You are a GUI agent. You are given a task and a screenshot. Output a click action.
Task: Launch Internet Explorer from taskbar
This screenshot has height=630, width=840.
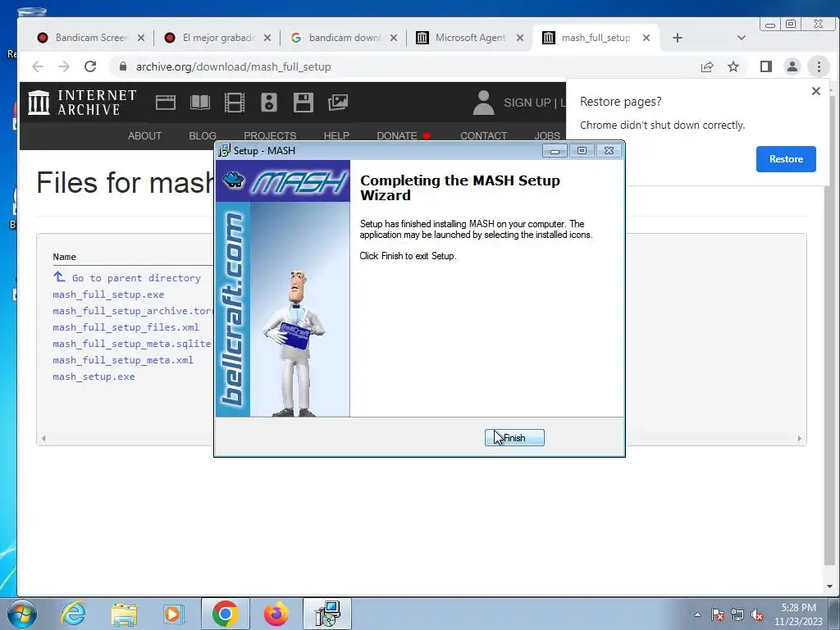pos(73,614)
